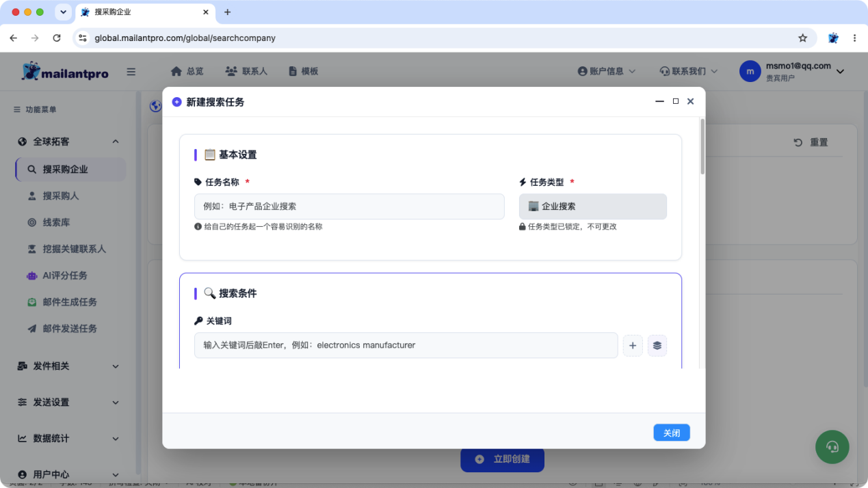Viewport: 868px width, 488px height.
Task: Open 总览 home tab
Action: click(187, 71)
